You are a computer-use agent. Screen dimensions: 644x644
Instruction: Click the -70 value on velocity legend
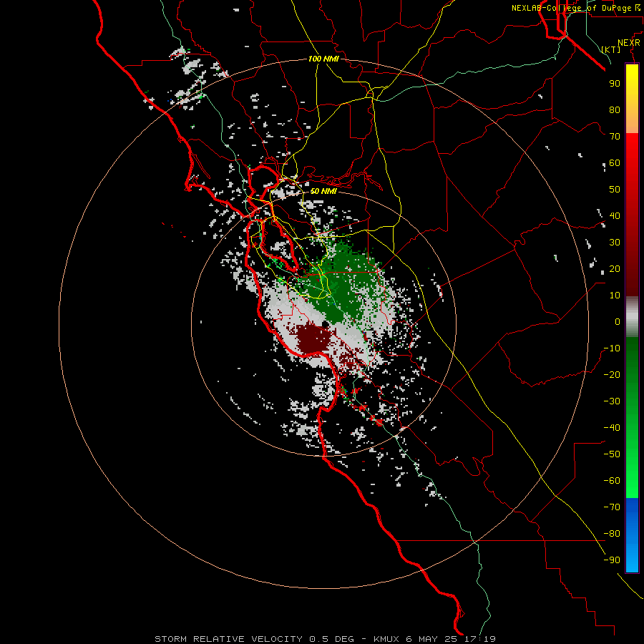click(612, 507)
